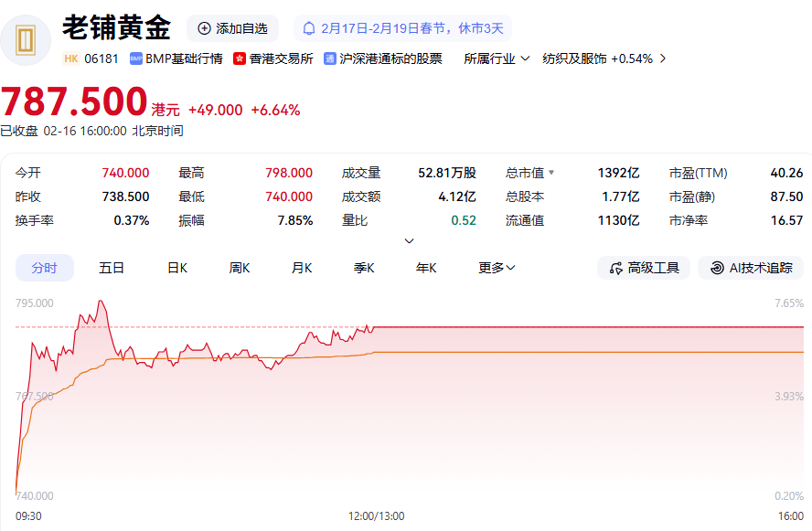
Task: Toggle the 总市值 dropdown triangle
Action: [x=551, y=173]
